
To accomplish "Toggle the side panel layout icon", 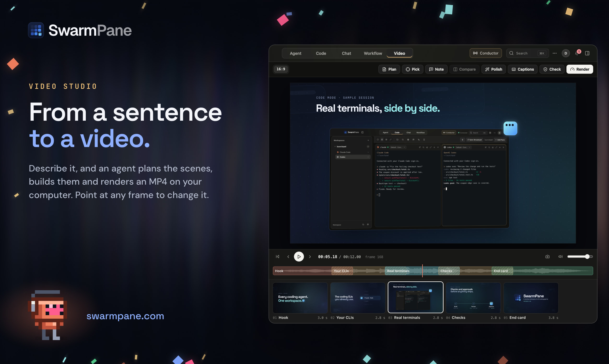I will point(587,53).
